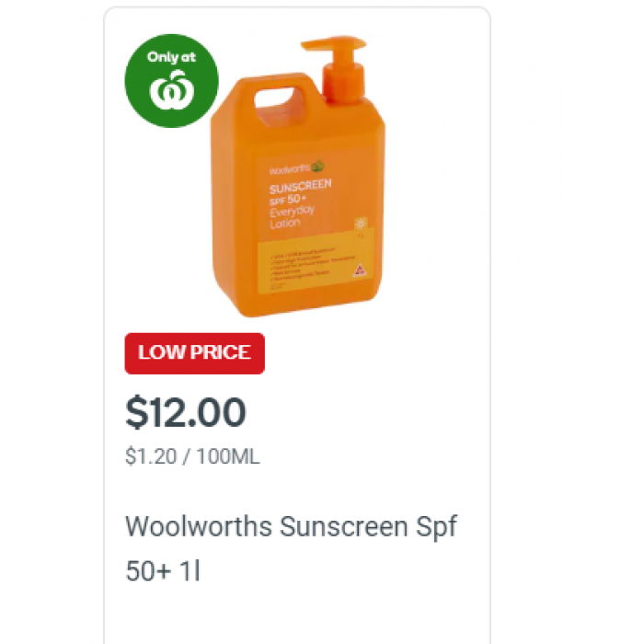Click the "50+ 1l" title line
The height and width of the screenshot is (644, 644).
pyautogui.click(x=163, y=571)
